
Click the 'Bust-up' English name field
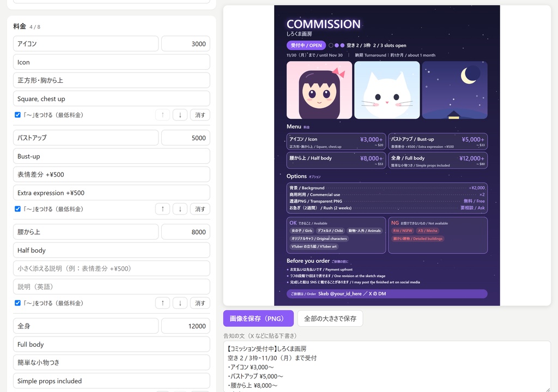pos(111,156)
